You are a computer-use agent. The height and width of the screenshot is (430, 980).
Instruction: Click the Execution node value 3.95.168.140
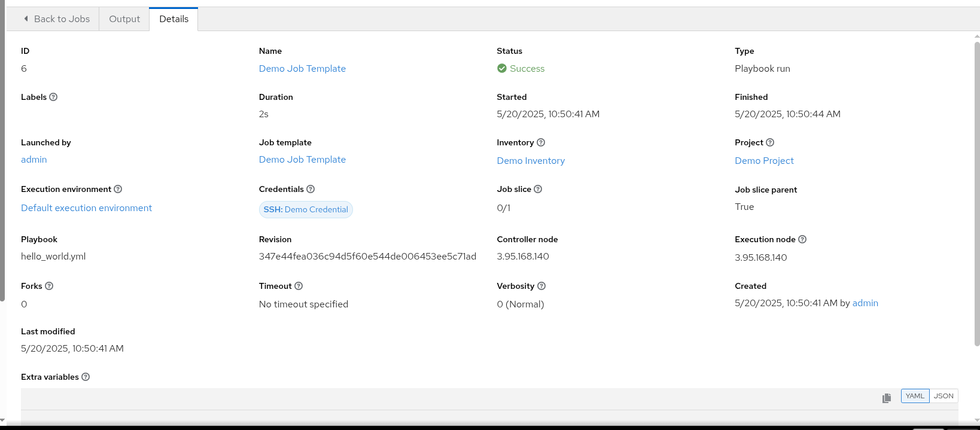coord(761,258)
